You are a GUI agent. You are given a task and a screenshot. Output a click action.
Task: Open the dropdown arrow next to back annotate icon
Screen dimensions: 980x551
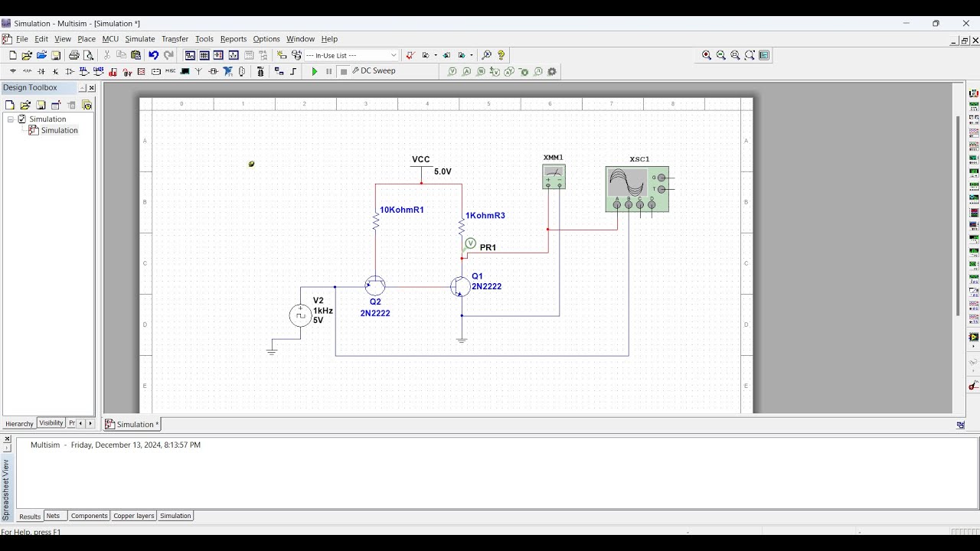436,55
